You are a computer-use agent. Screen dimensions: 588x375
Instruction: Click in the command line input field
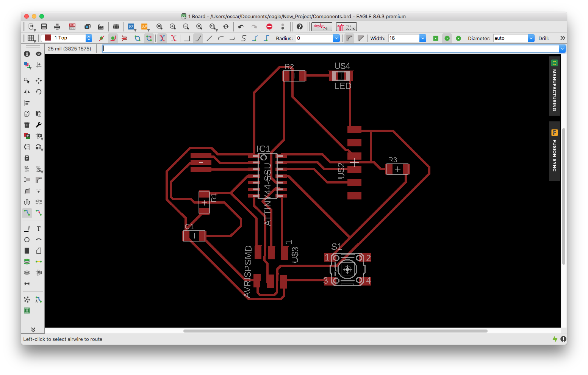coord(330,49)
